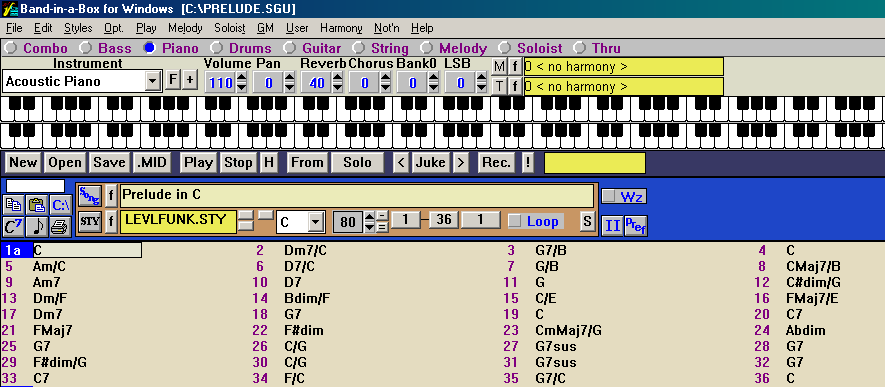Toggle the Loop checkbox
This screenshot has width=885, height=387.
(515, 221)
